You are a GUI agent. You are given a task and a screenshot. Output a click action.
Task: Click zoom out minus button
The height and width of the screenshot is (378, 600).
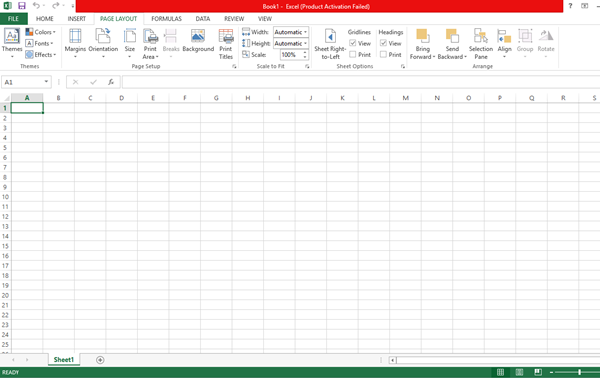click(551, 372)
